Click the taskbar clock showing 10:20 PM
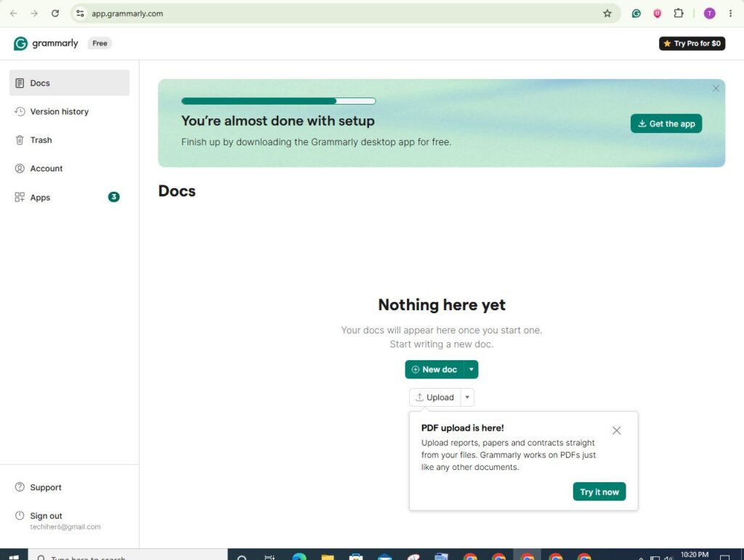This screenshot has width=744, height=560. click(x=694, y=555)
